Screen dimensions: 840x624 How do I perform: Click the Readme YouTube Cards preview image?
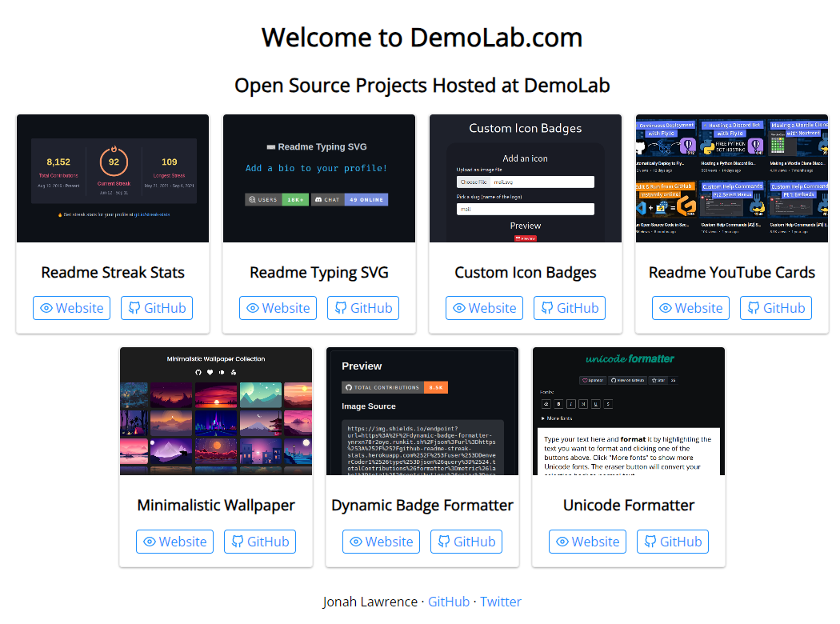pos(732,178)
